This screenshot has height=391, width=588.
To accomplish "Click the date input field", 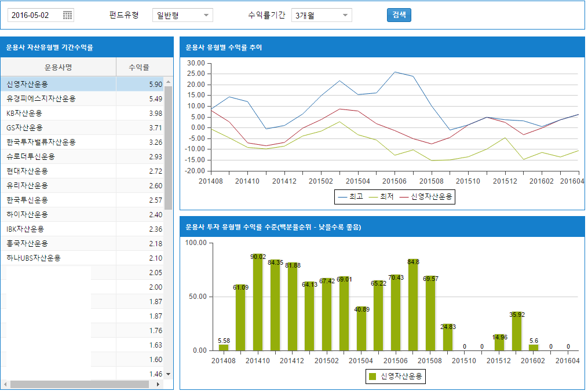I will coord(34,16).
